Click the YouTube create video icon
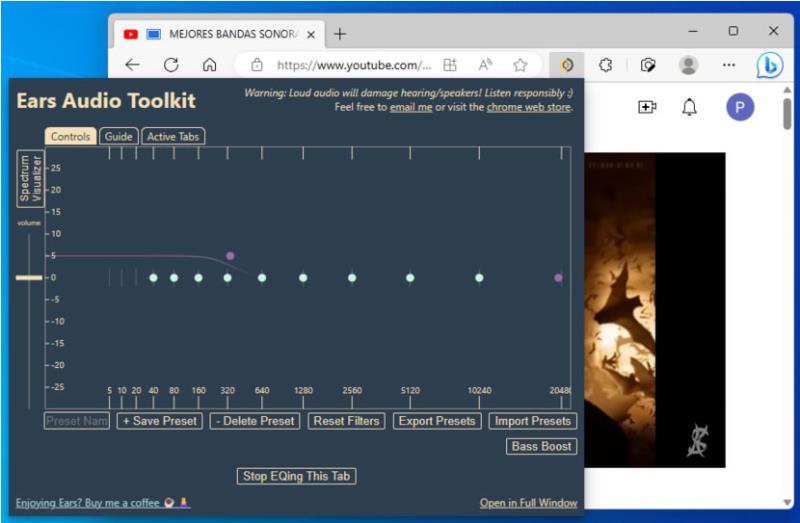The height and width of the screenshot is (523, 800). (x=647, y=107)
